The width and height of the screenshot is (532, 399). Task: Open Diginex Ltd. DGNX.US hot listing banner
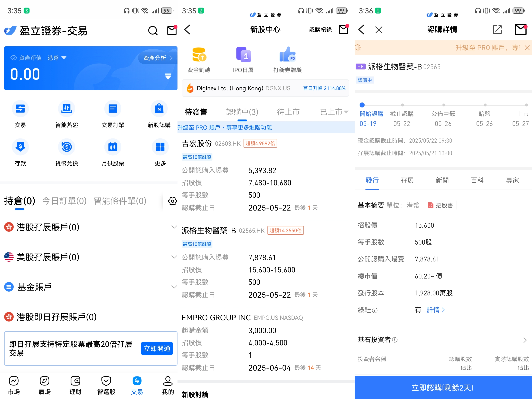265,88
